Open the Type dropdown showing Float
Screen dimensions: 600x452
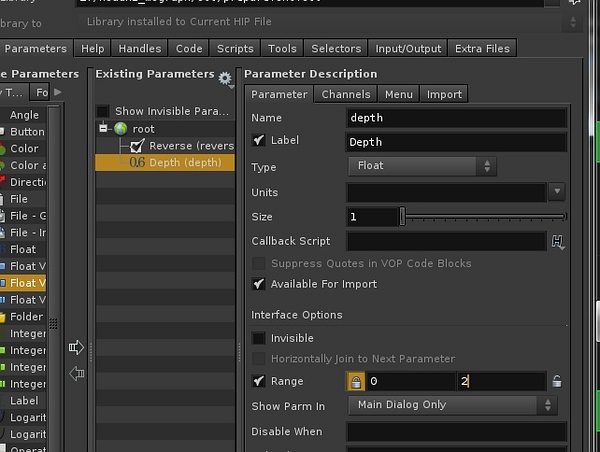(x=422, y=166)
